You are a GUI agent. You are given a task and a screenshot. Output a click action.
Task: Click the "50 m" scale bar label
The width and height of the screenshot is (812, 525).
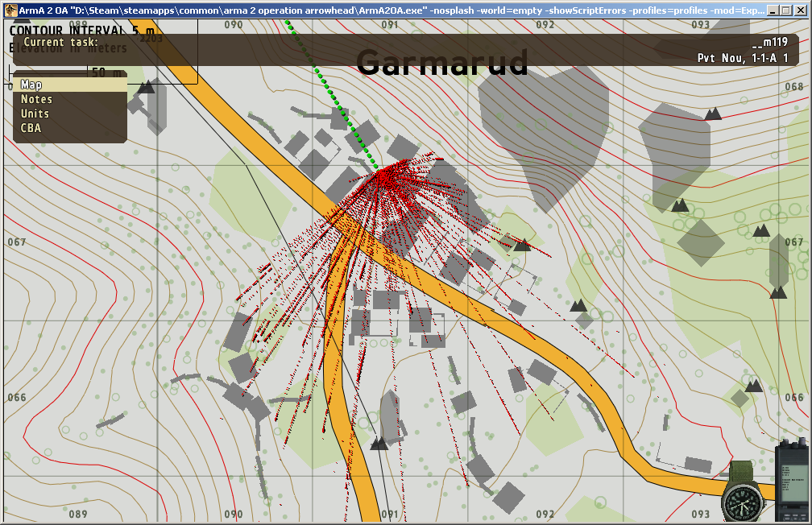[x=106, y=72]
